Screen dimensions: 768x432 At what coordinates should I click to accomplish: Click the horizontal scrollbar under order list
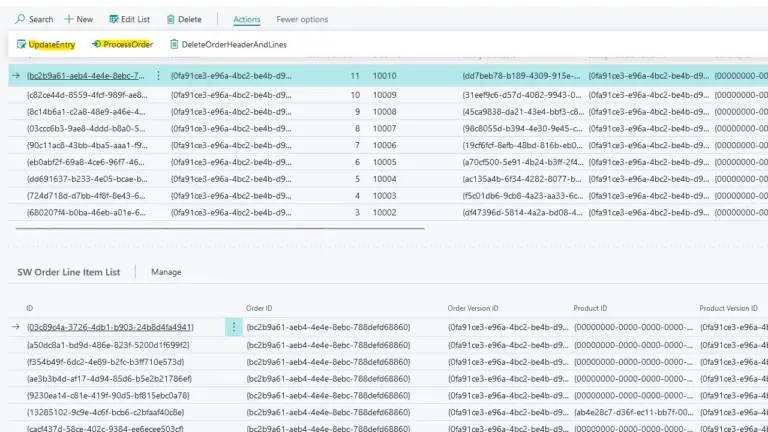coord(220,228)
